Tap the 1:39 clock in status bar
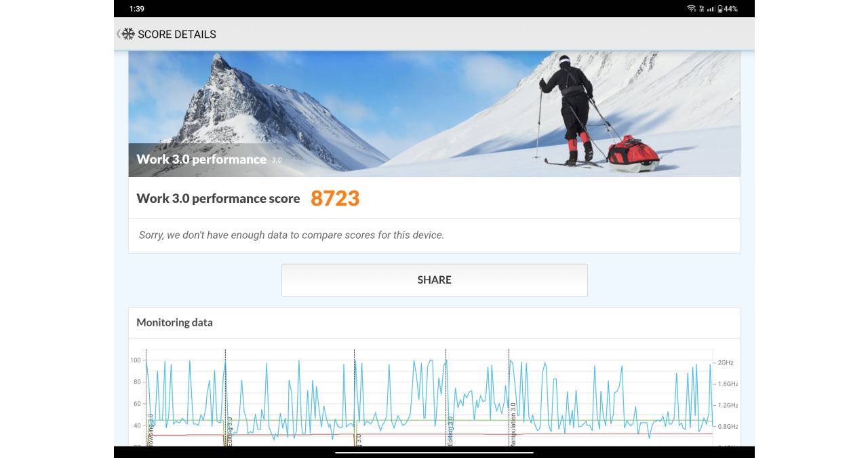Image resolution: width=868 pixels, height=458 pixels. pyautogui.click(x=136, y=9)
